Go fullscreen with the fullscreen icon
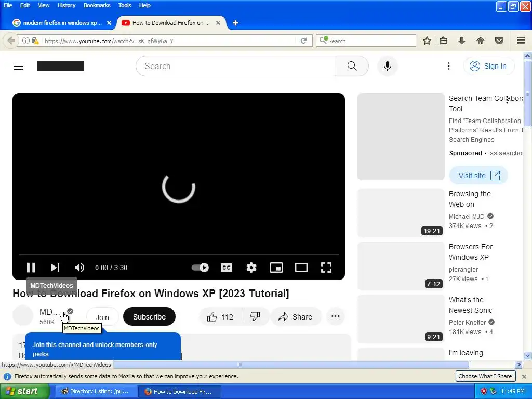This screenshot has height=399, width=532. [326, 268]
